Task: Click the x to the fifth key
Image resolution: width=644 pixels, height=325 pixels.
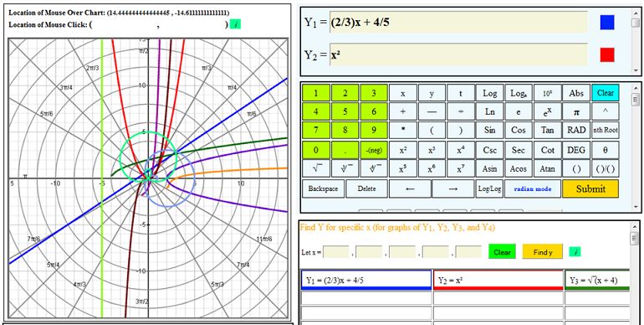Action: pyautogui.click(x=403, y=168)
